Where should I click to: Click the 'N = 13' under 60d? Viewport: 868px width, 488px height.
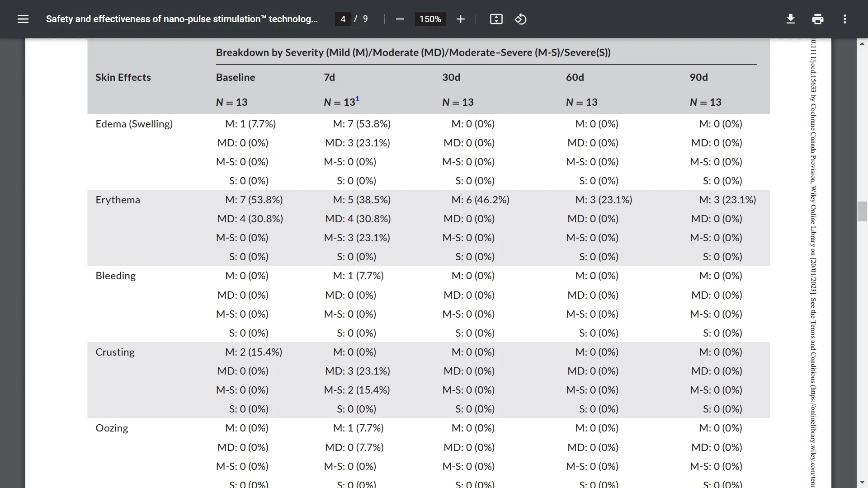(x=581, y=102)
